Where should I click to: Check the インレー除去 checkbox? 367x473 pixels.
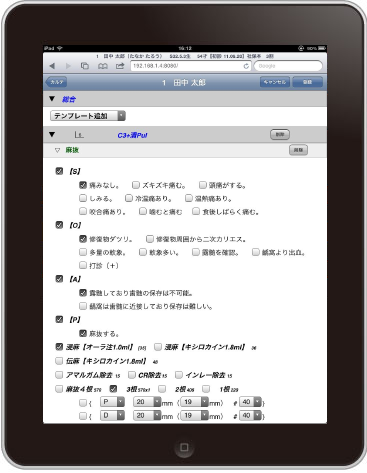tap(179, 375)
